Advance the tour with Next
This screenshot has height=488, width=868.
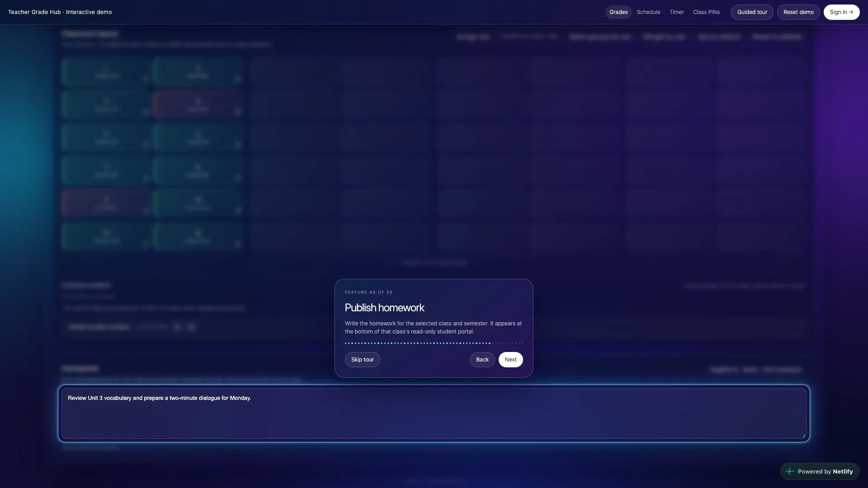(510, 360)
